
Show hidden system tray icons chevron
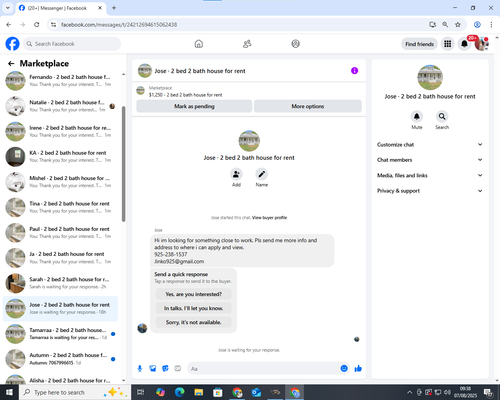tap(410, 392)
